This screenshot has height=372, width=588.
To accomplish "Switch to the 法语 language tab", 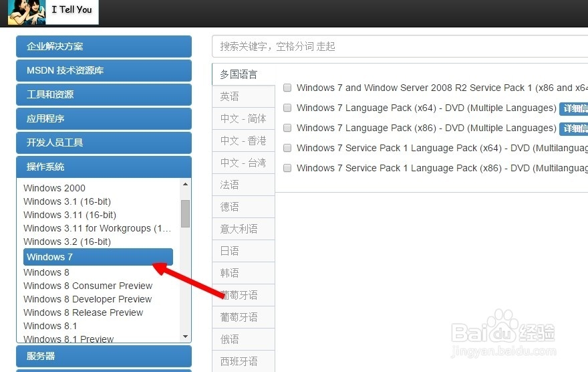I will point(243,185).
